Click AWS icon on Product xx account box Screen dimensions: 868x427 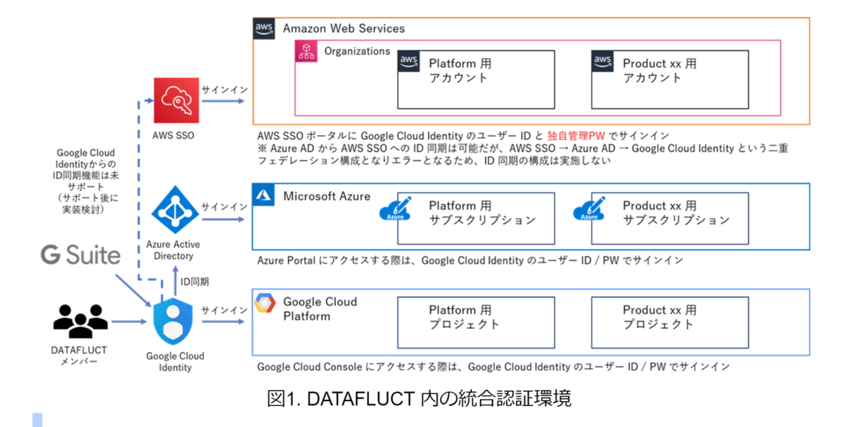[603, 62]
